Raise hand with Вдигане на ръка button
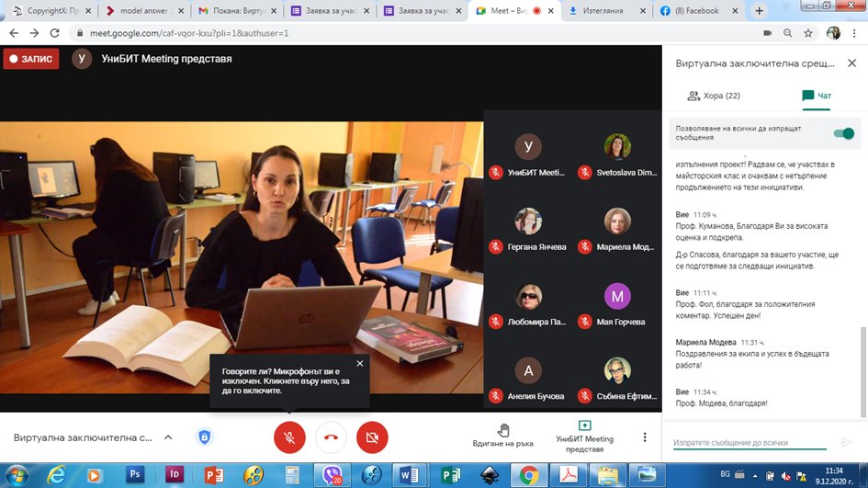The image size is (868, 488). coord(503,437)
